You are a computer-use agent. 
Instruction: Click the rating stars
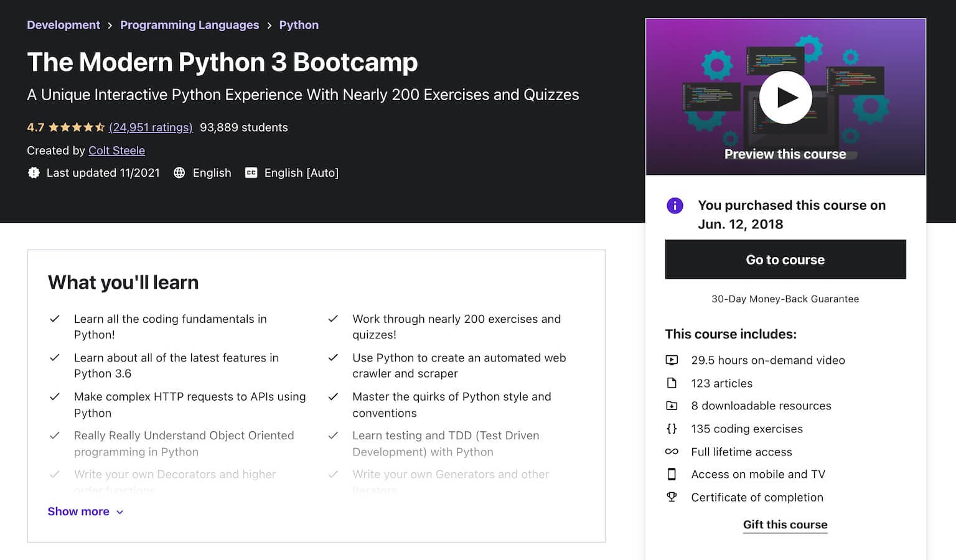pyautogui.click(x=76, y=128)
